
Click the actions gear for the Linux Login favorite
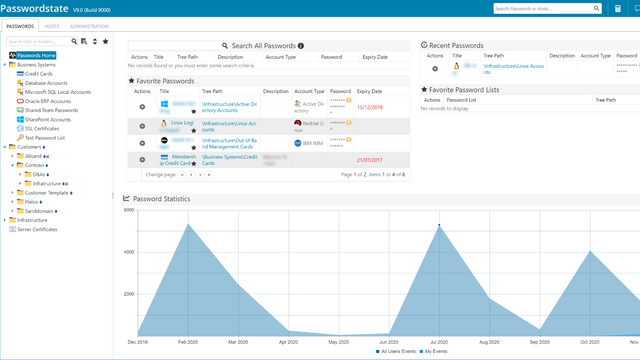pyautogui.click(x=142, y=126)
